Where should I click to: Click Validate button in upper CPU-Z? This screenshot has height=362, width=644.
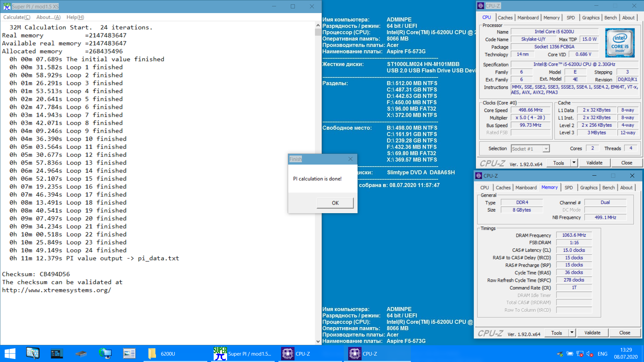pyautogui.click(x=594, y=163)
